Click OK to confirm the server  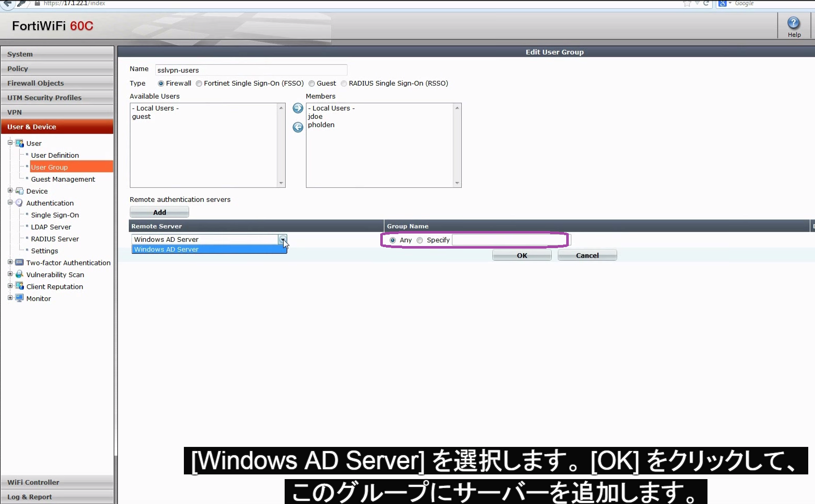[x=522, y=255]
